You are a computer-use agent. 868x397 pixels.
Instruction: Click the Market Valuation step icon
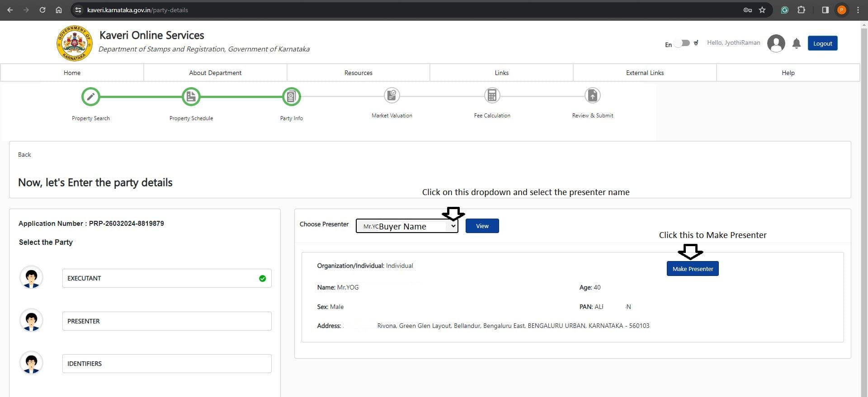392,96
